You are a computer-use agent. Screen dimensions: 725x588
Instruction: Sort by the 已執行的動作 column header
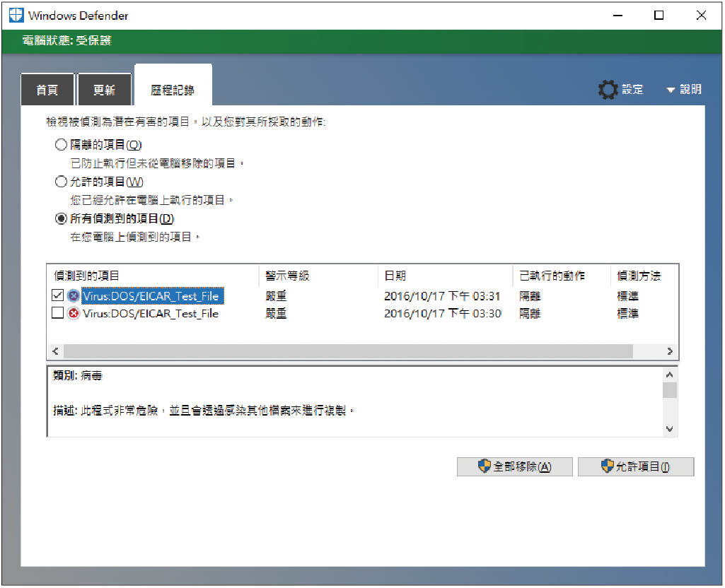point(562,276)
